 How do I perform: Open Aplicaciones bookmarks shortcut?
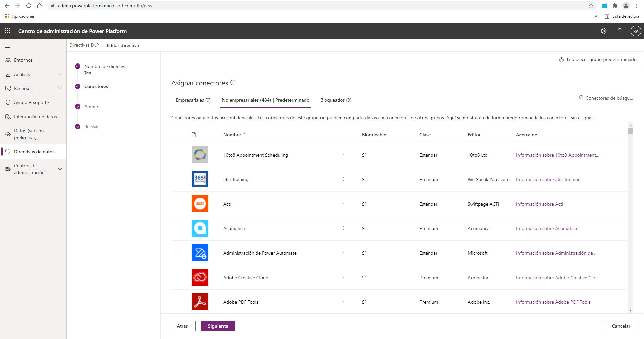pyautogui.click(x=19, y=16)
